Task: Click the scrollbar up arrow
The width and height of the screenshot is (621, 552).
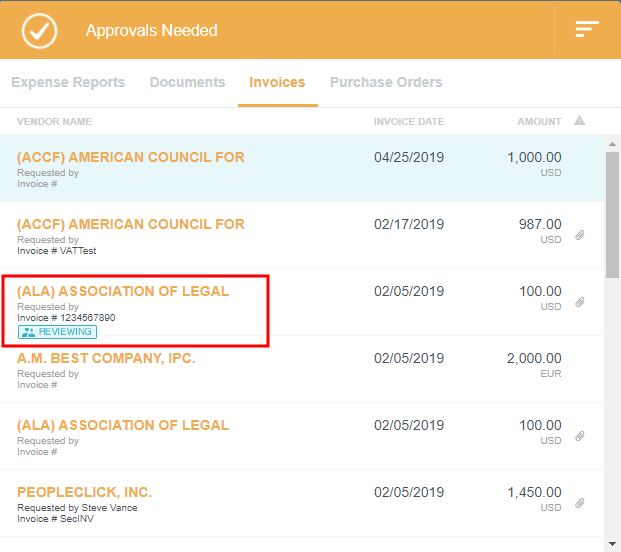Action: [x=612, y=144]
